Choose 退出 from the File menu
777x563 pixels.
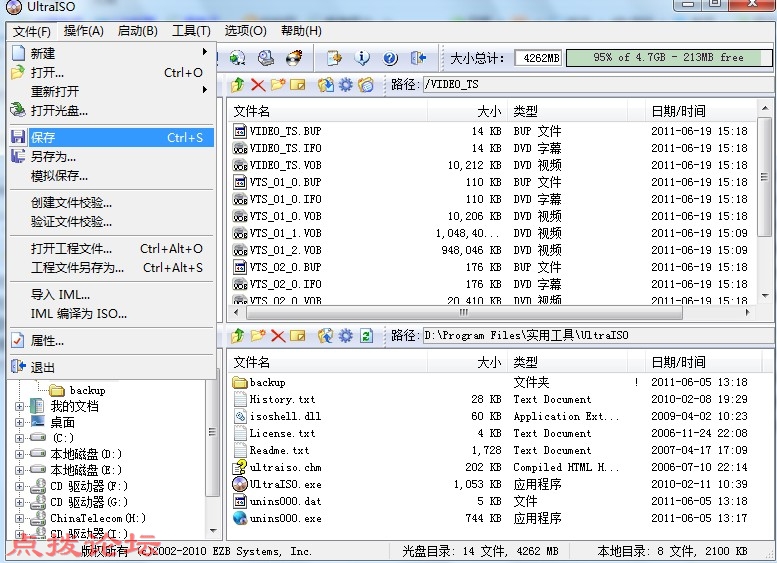(111, 367)
